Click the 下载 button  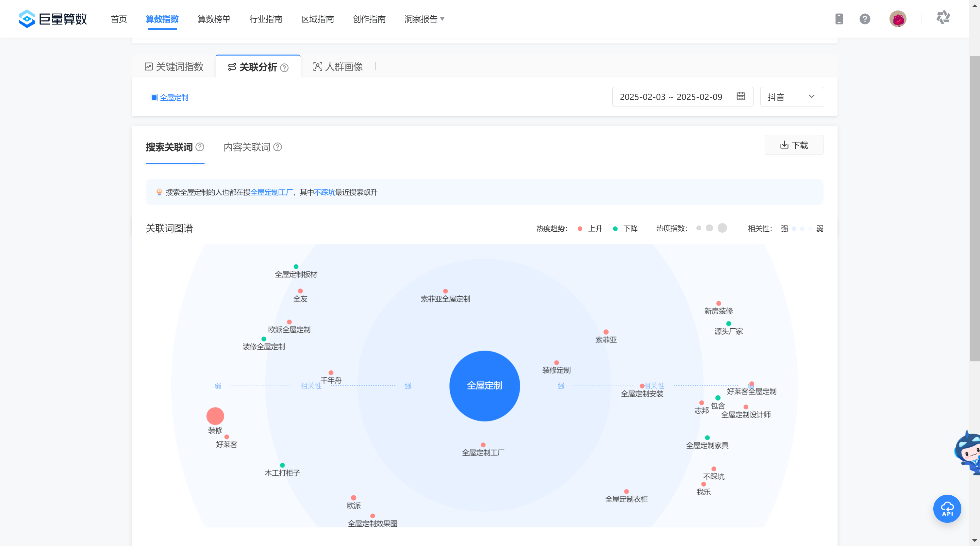pos(794,145)
